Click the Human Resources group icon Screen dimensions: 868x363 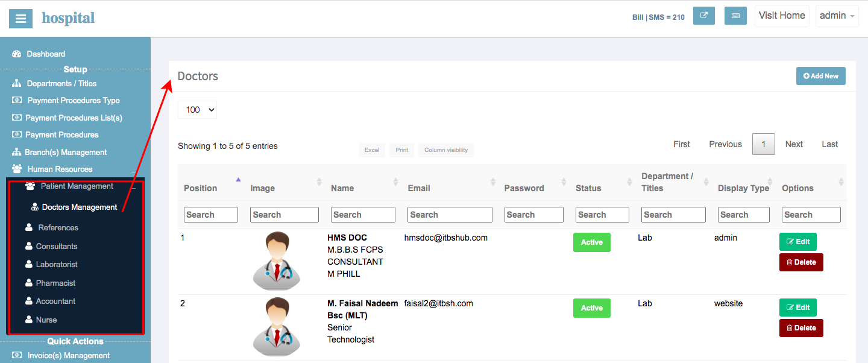(17, 169)
